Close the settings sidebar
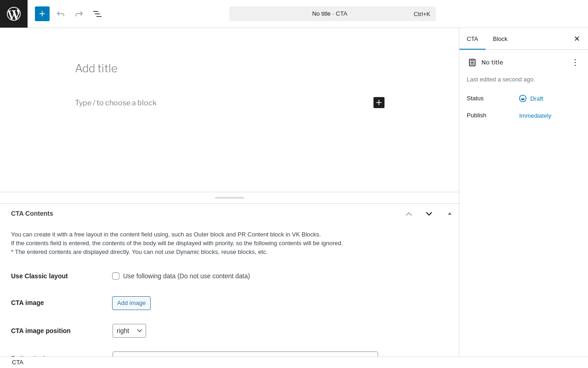This screenshot has width=588, height=368. coord(577,39)
